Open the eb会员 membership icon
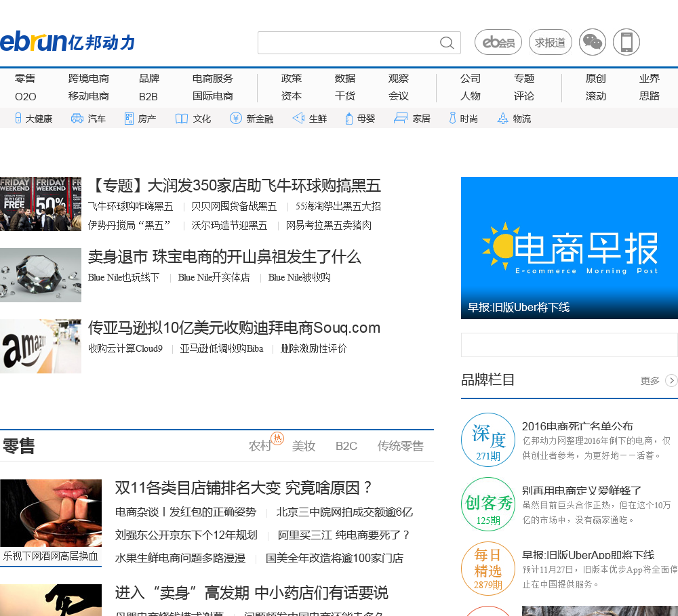 tap(498, 43)
